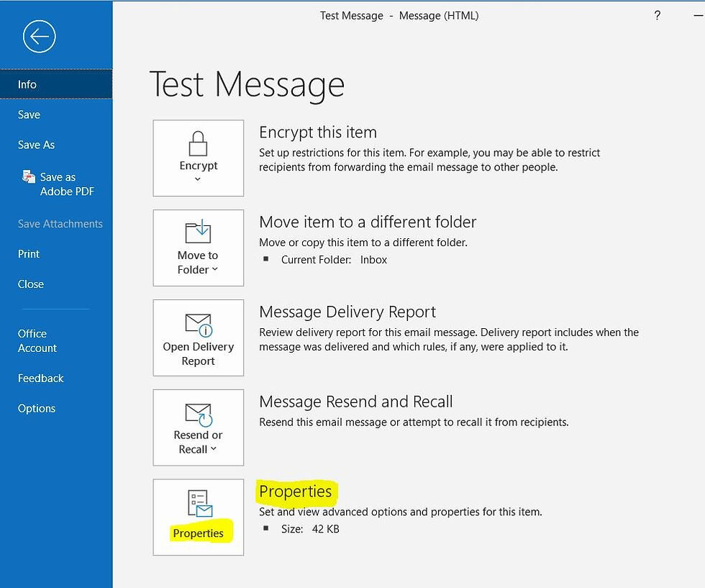Screen dimensions: 705x588
Task: Click the Open Delivery Report icon
Action: click(x=198, y=323)
